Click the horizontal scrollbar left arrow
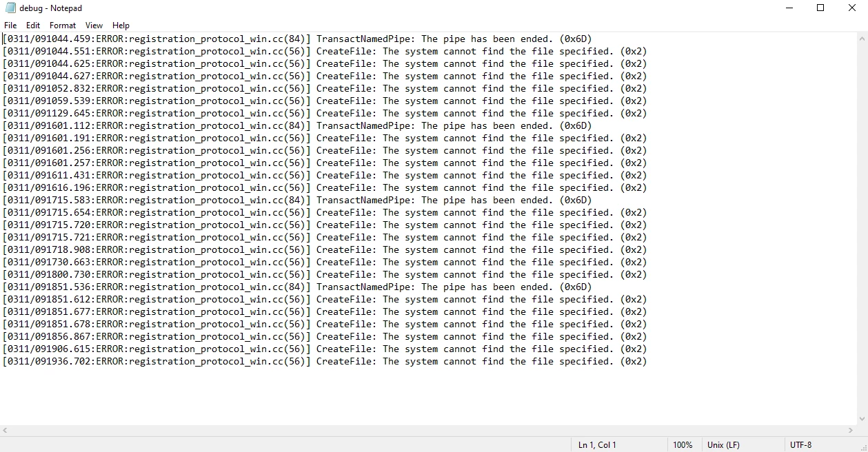The width and height of the screenshot is (868, 452). (6, 431)
